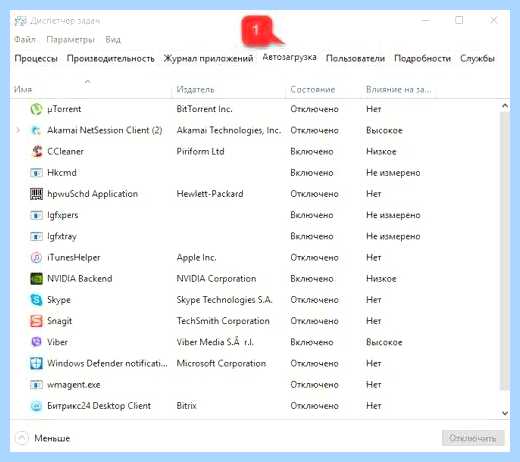Click the Igfxtray row icon
Image resolution: width=520 pixels, height=462 pixels.
36,236
